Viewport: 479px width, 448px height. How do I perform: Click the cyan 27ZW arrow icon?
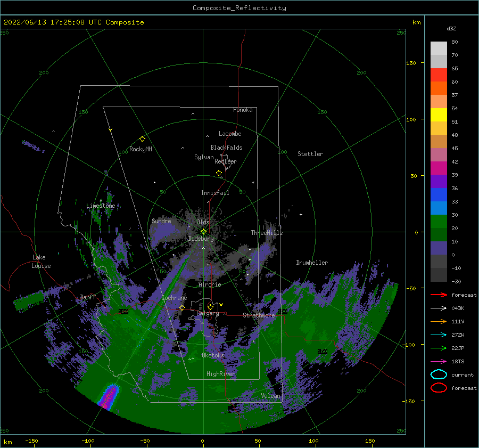coord(439,335)
